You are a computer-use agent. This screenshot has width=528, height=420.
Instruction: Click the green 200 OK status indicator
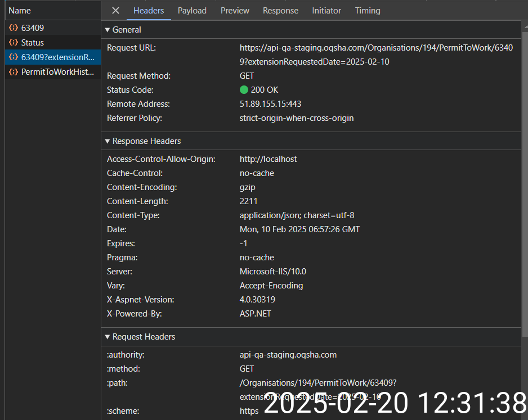(244, 90)
